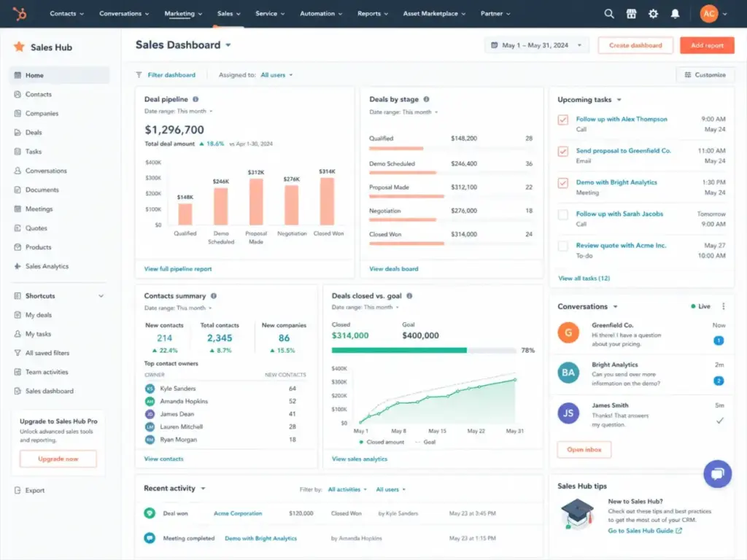Click the Acme Corporation activity link
The height and width of the screenshot is (560, 747).
tap(238, 513)
